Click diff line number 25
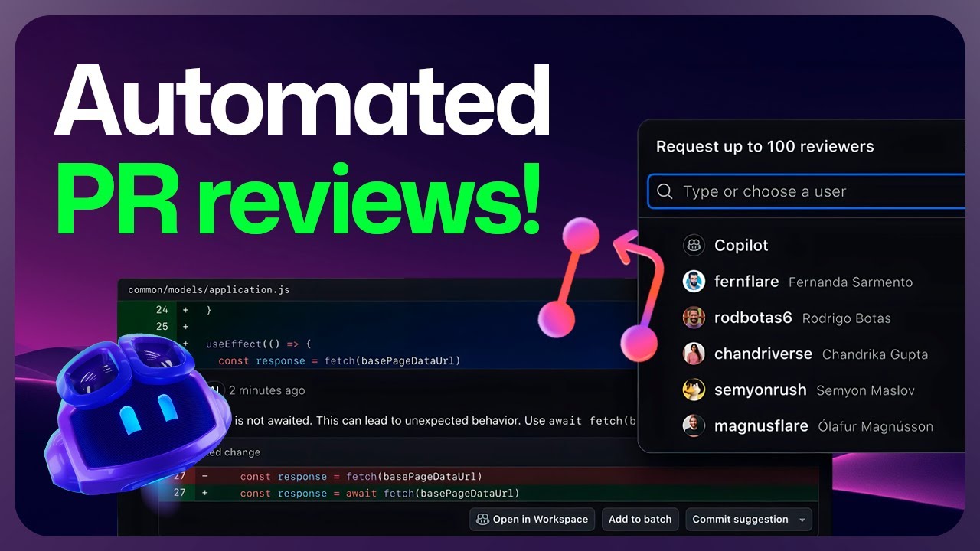980x551 pixels. coord(162,327)
